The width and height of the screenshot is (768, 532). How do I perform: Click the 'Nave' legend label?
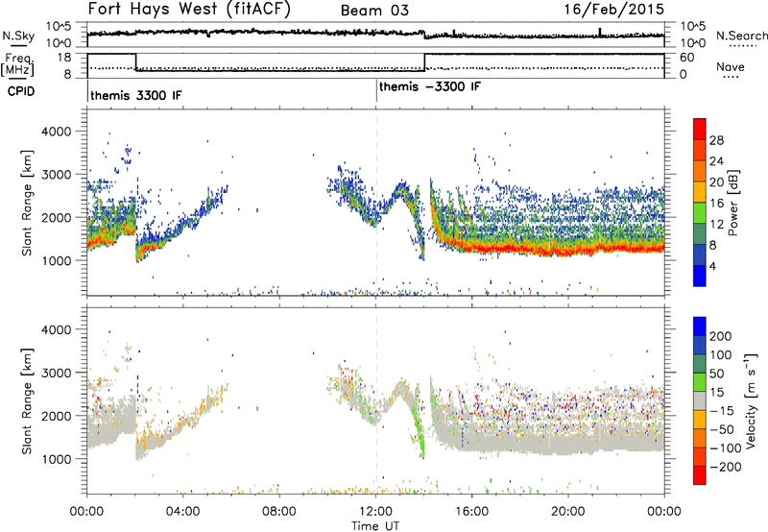731,66
